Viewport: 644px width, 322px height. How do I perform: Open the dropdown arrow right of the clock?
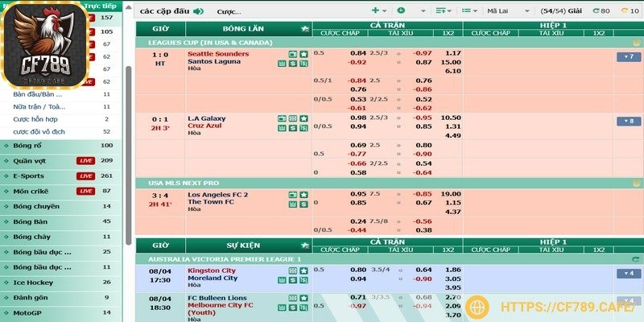tap(423, 11)
